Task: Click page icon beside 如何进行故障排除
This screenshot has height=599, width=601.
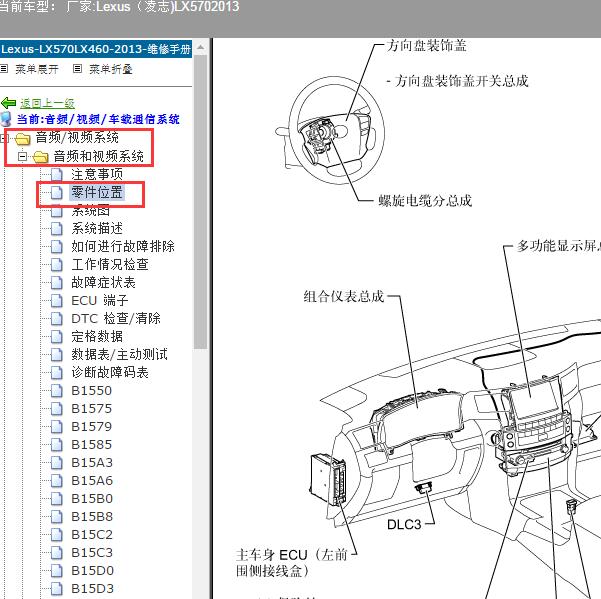Action: pos(56,246)
